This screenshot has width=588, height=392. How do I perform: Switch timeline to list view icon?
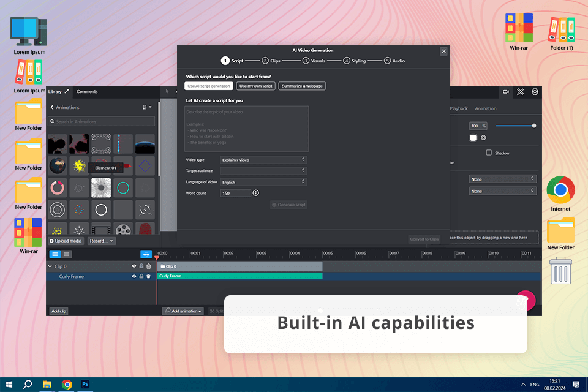(55, 254)
